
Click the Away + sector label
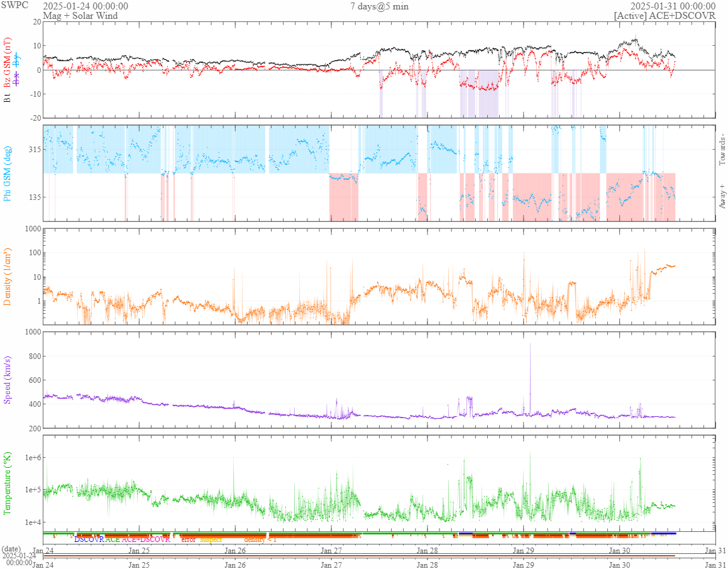click(x=722, y=196)
